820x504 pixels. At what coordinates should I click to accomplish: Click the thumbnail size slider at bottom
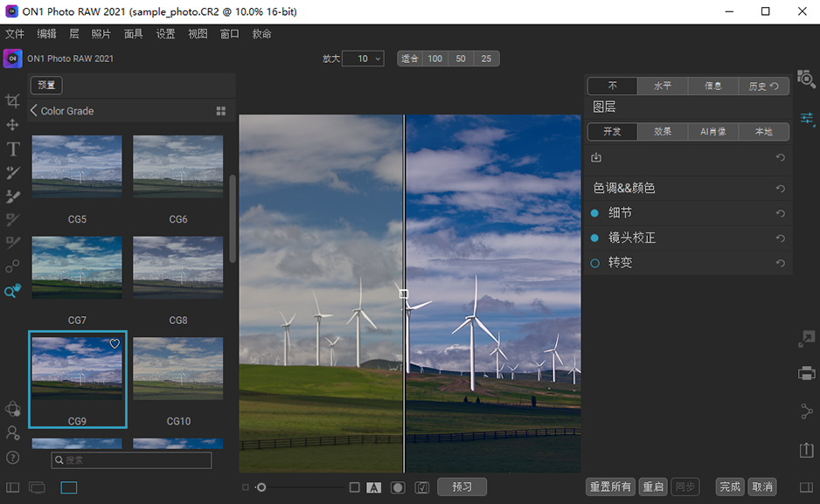tap(261, 487)
